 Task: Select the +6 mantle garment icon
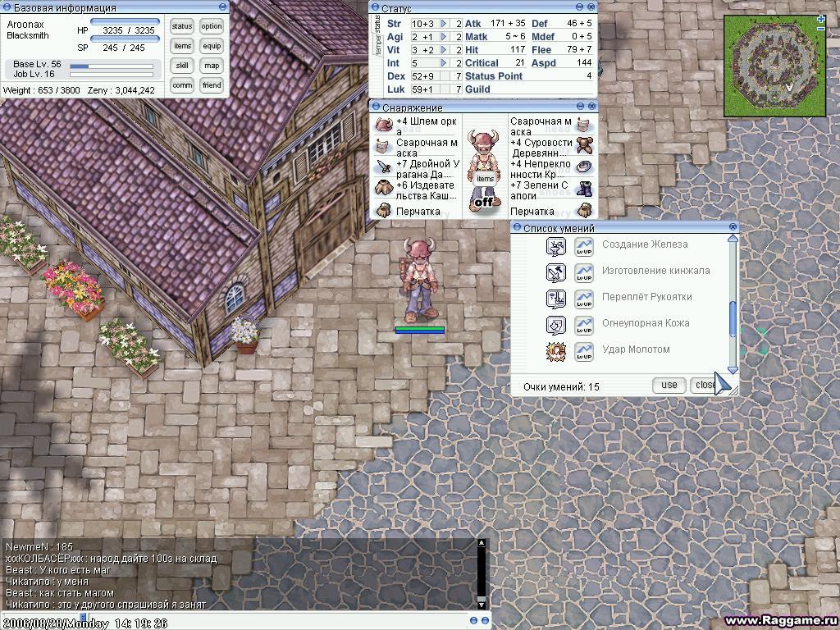384,189
